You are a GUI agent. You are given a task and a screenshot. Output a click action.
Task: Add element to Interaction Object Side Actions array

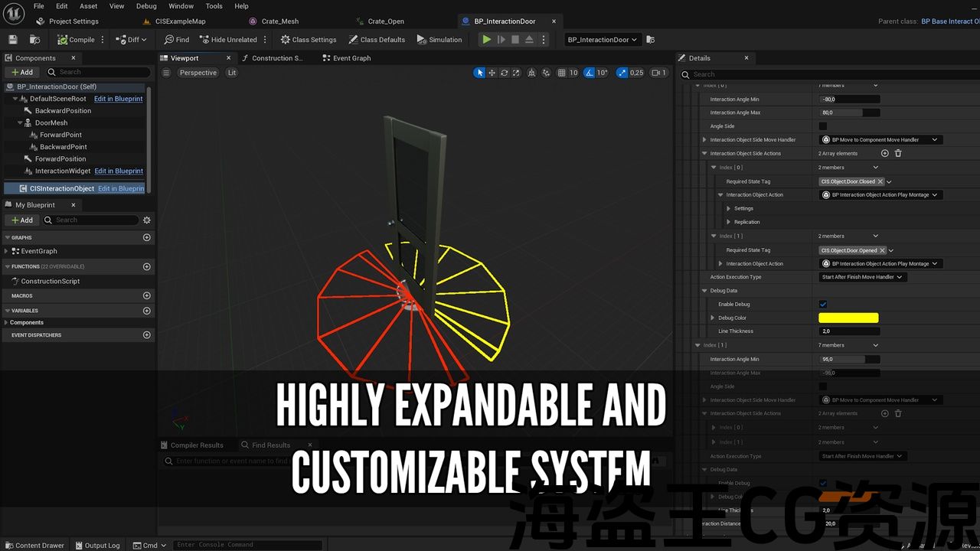pyautogui.click(x=885, y=154)
